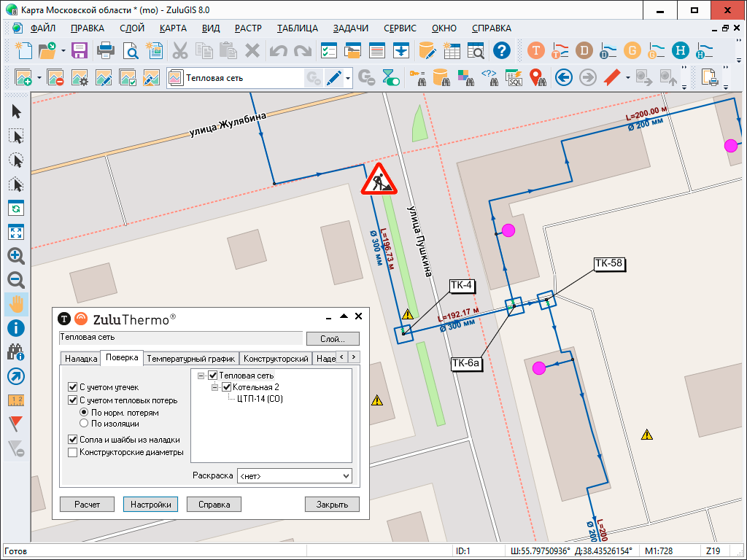
Task: Enable 'Конструкторские диаметры' checkbox
Action: (x=73, y=452)
